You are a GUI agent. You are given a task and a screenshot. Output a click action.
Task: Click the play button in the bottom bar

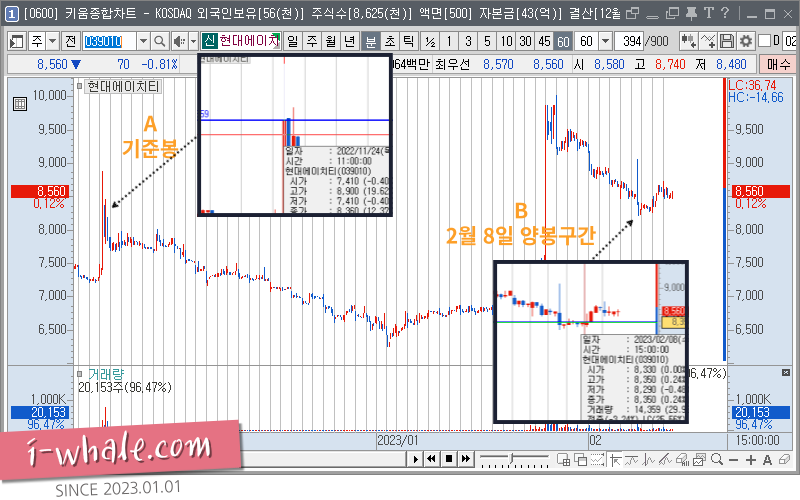415,459
